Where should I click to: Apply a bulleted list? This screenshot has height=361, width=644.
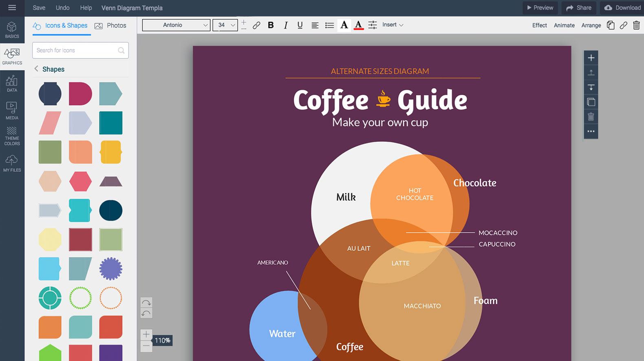click(329, 25)
